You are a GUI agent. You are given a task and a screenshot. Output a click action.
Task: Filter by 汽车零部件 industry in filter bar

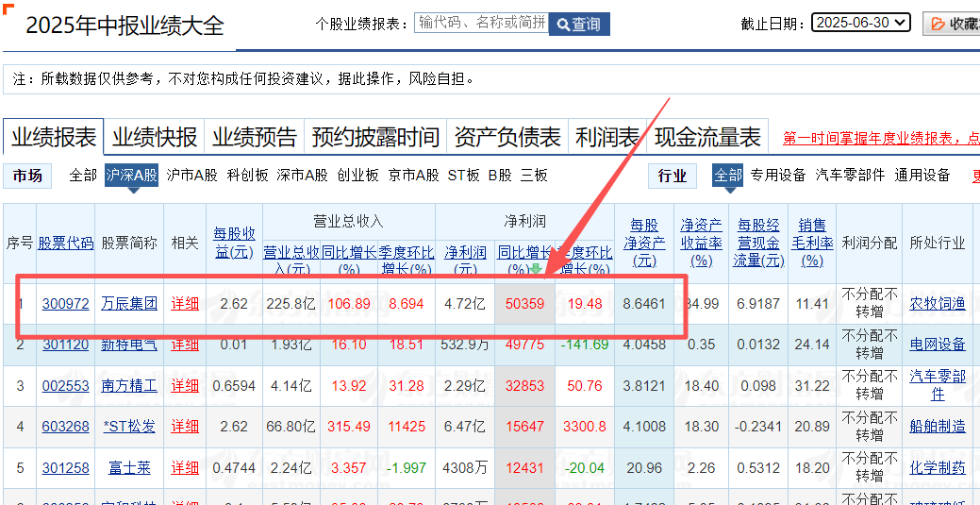click(850, 176)
